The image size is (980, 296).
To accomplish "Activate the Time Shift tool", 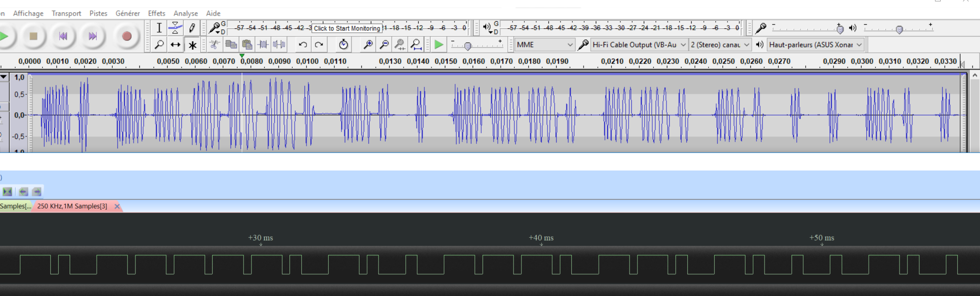I will coord(175,45).
